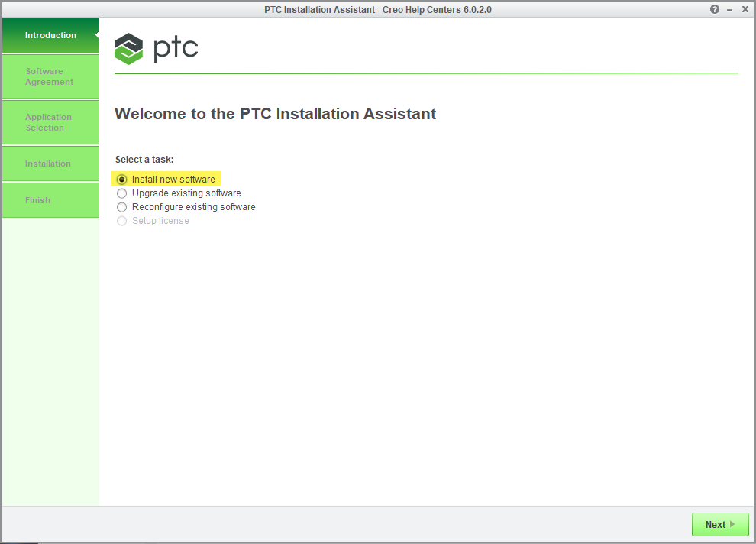Click the installer title bar text
756x544 pixels.
[377, 9]
